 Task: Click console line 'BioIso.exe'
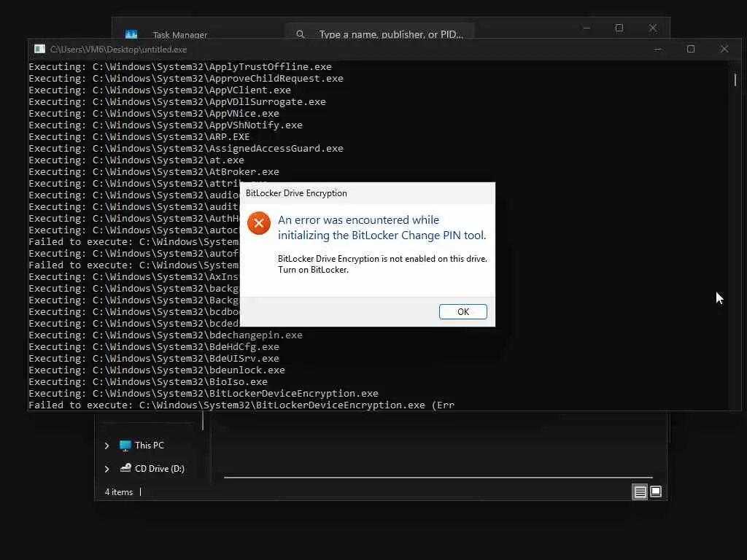(148, 382)
